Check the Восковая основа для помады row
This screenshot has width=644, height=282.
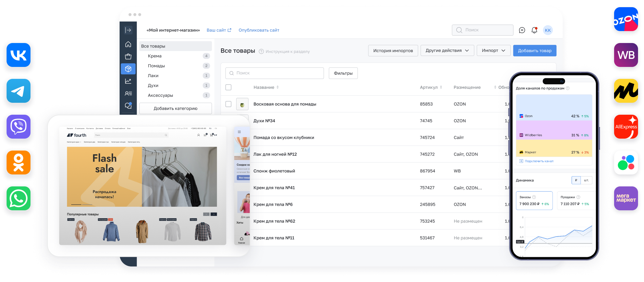pyautogui.click(x=228, y=104)
